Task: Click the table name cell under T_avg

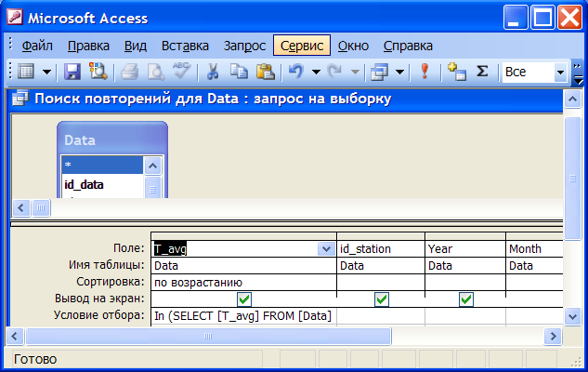Action: point(243,265)
